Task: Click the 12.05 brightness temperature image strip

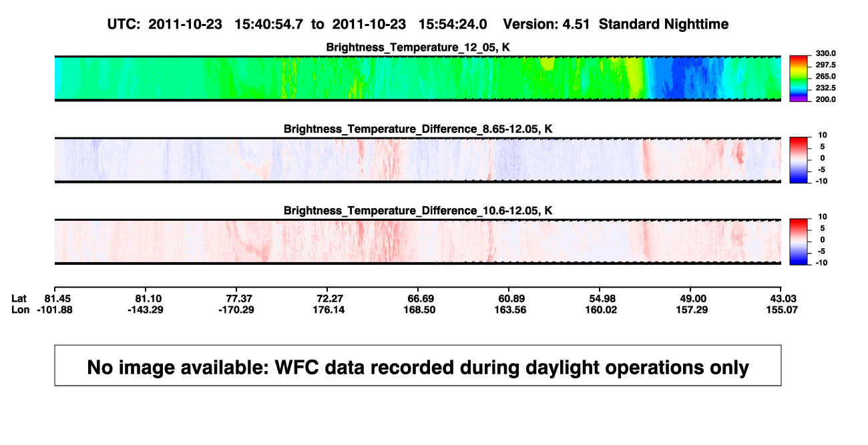Action: (418, 78)
